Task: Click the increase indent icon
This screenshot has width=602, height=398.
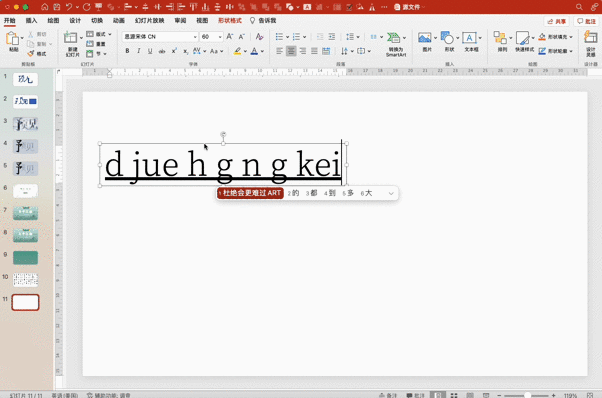Action: tap(332, 36)
